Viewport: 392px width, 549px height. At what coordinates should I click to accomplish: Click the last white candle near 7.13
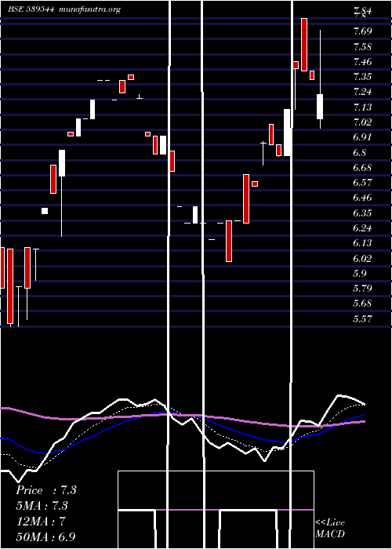click(x=320, y=107)
